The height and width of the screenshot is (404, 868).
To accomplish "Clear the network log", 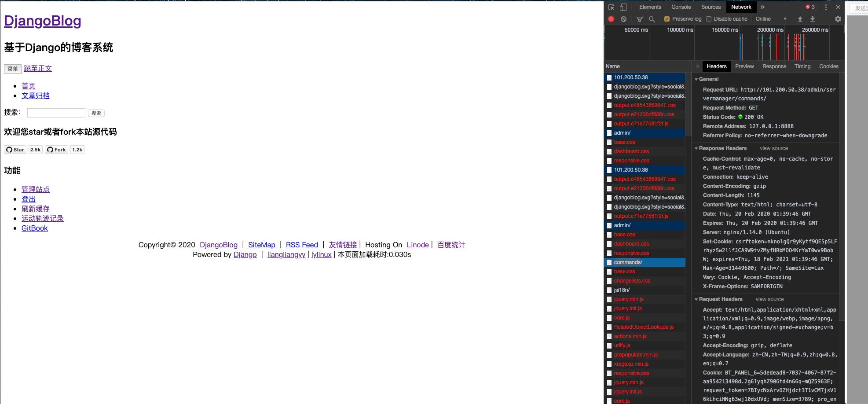I will 623,19.
